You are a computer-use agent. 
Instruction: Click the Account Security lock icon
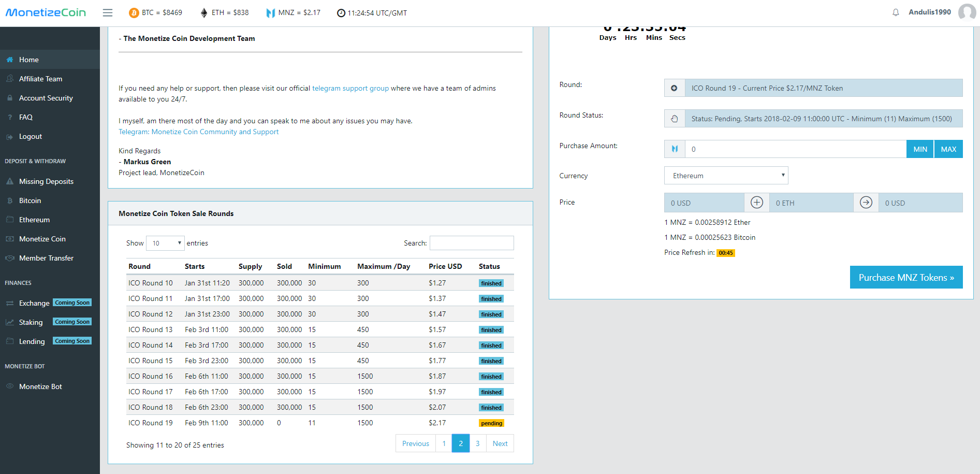10,98
